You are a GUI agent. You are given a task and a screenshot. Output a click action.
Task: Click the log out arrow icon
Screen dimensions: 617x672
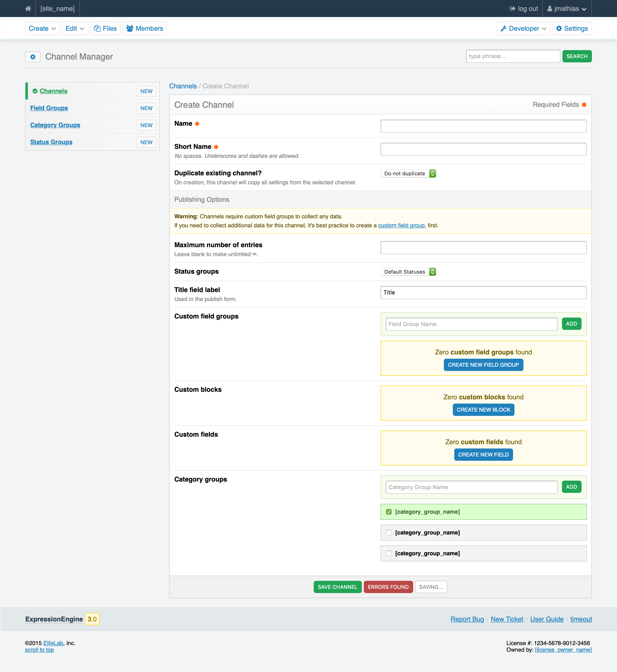pyautogui.click(x=512, y=9)
